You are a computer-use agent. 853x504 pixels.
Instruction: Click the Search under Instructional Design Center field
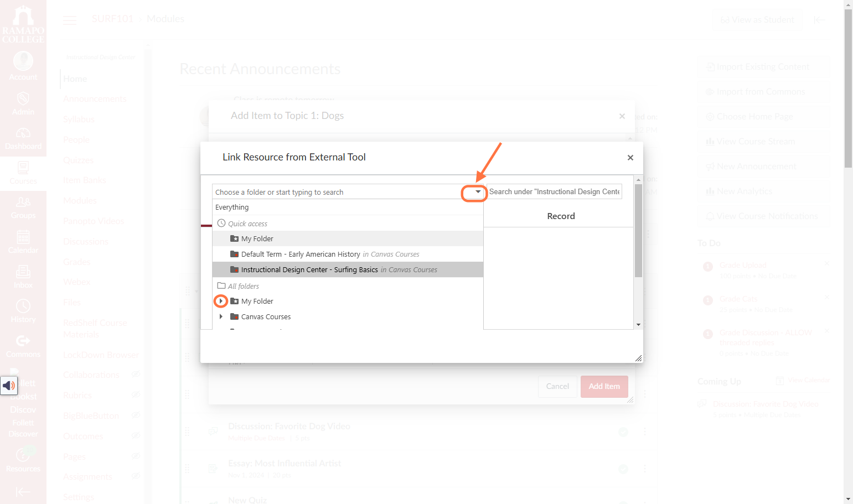[x=554, y=191]
